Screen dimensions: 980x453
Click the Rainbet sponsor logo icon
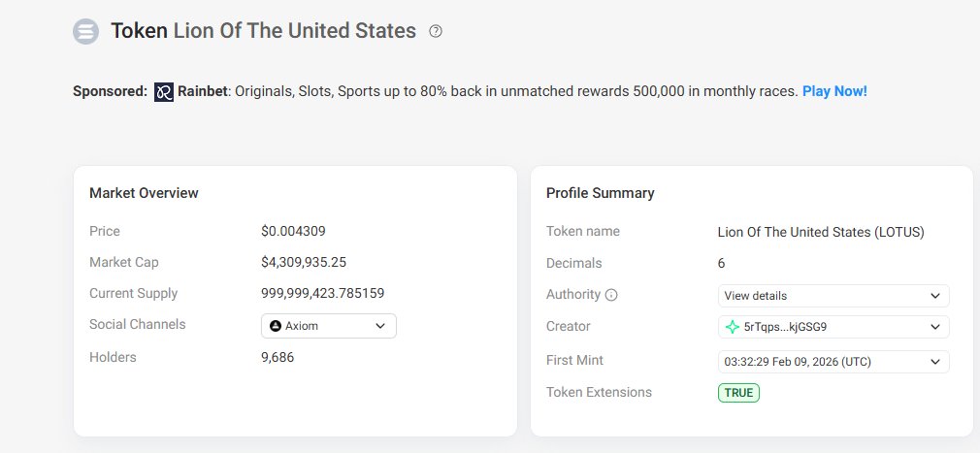(164, 92)
